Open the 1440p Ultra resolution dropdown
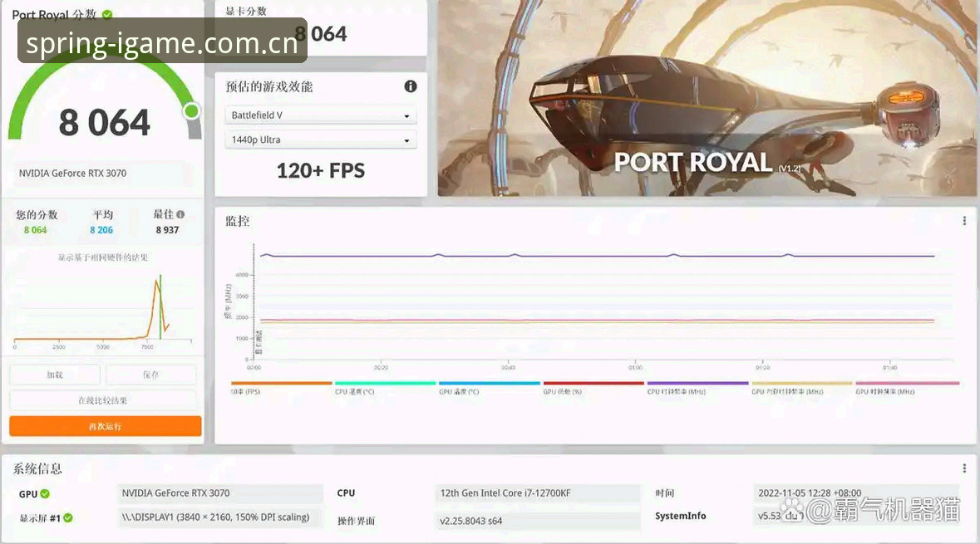 (x=321, y=140)
